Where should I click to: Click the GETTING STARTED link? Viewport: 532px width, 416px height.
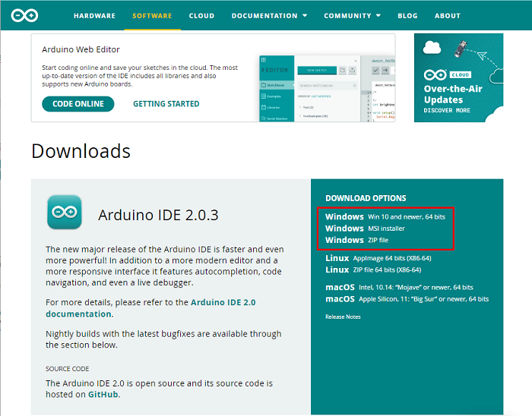coord(166,104)
